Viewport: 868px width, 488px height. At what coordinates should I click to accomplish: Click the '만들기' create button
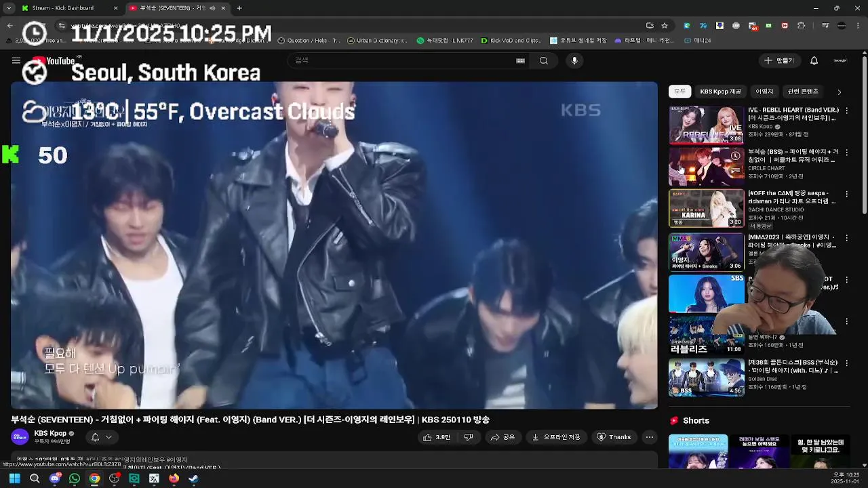tap(778, 60)
